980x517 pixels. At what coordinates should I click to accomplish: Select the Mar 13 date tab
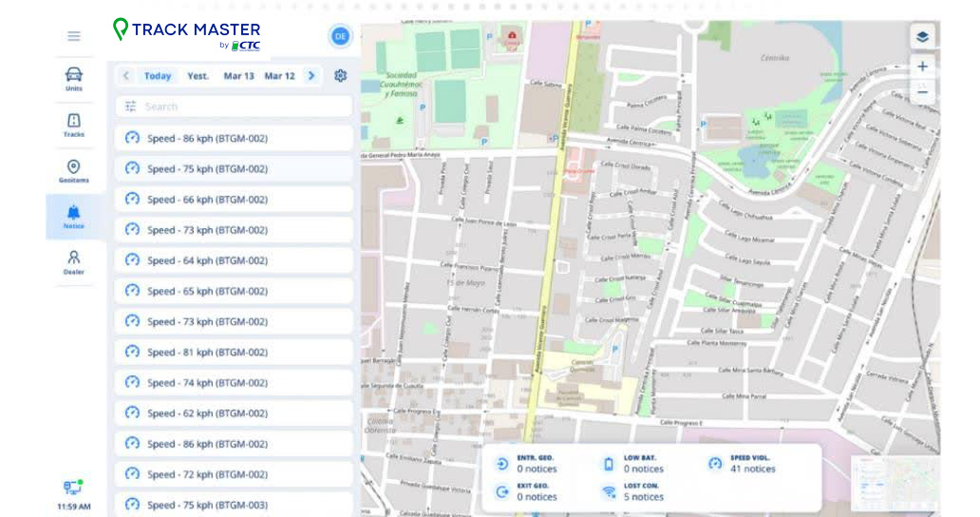coord(238,76)
